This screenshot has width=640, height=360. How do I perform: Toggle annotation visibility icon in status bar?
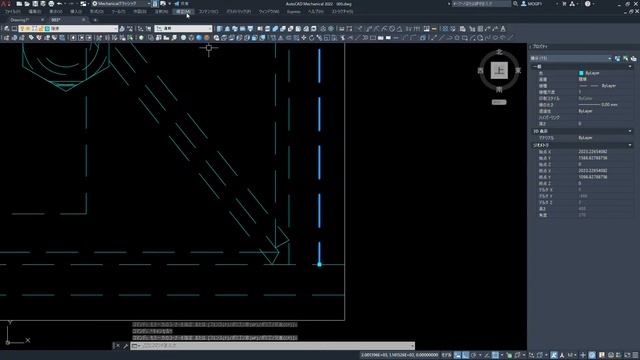[x=554, y=355]
